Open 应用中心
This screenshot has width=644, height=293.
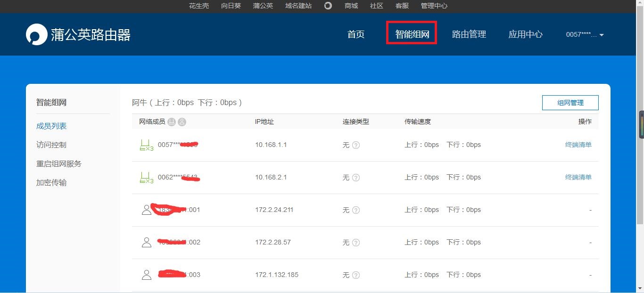pyautogui.click(x=525, y=34)
